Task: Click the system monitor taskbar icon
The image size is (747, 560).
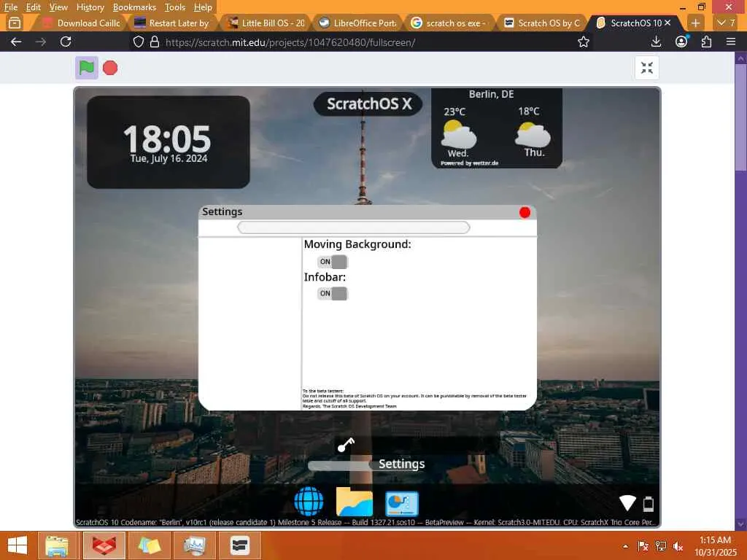Action: click(x=194, y=545)
